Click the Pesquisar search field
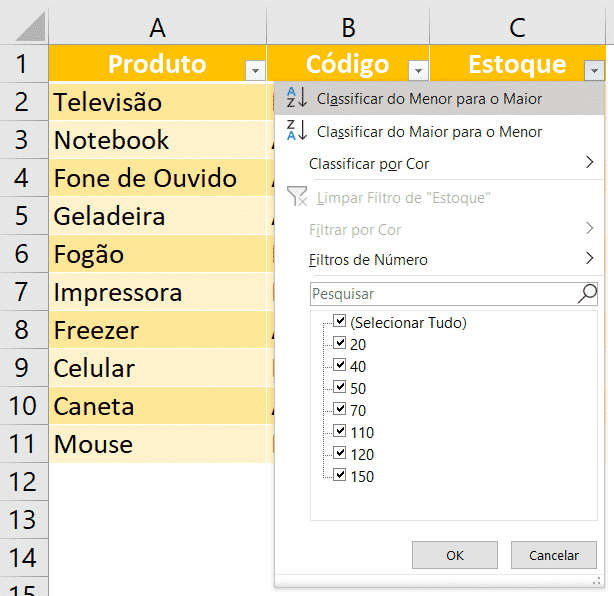Screen dimensions: 614x596 pos(442,294)
